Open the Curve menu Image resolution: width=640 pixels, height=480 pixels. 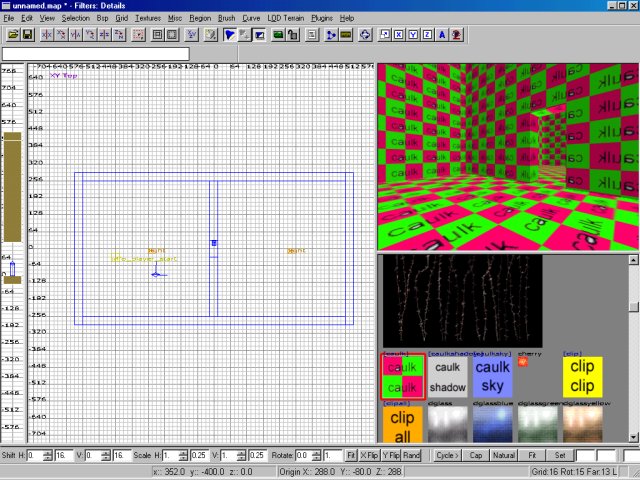[x=251, y=18]
